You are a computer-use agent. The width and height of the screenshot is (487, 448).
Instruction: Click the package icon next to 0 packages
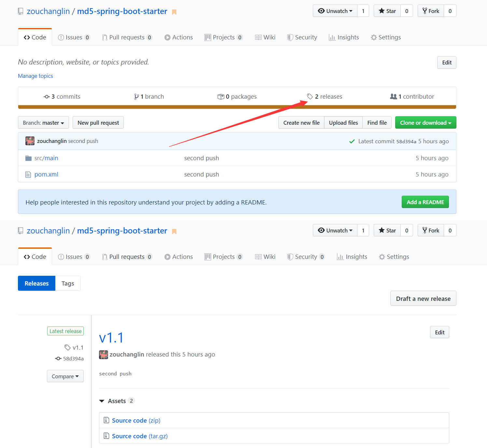point(221,97)
